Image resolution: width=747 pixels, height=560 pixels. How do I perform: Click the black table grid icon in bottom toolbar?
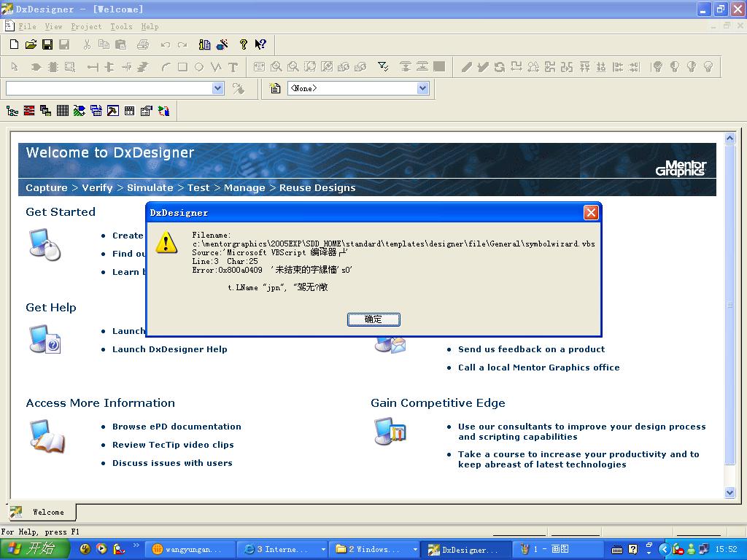tap(63, 111)
